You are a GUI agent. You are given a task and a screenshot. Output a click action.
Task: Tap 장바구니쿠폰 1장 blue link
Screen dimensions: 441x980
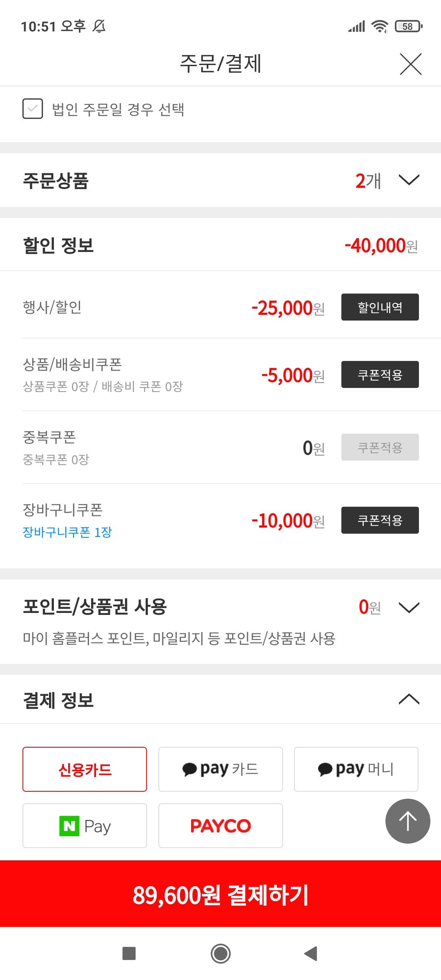pos(67,532)
